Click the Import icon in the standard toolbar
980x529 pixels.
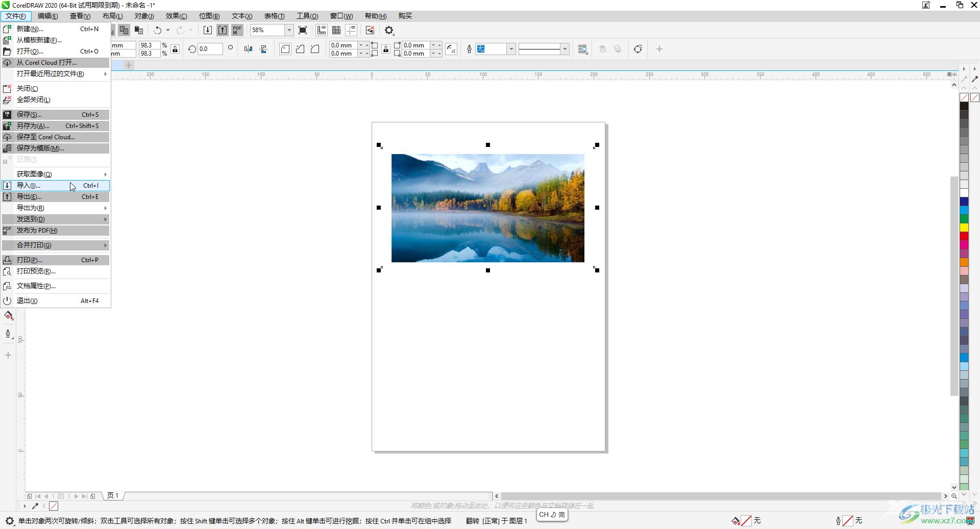click(207, 30)
